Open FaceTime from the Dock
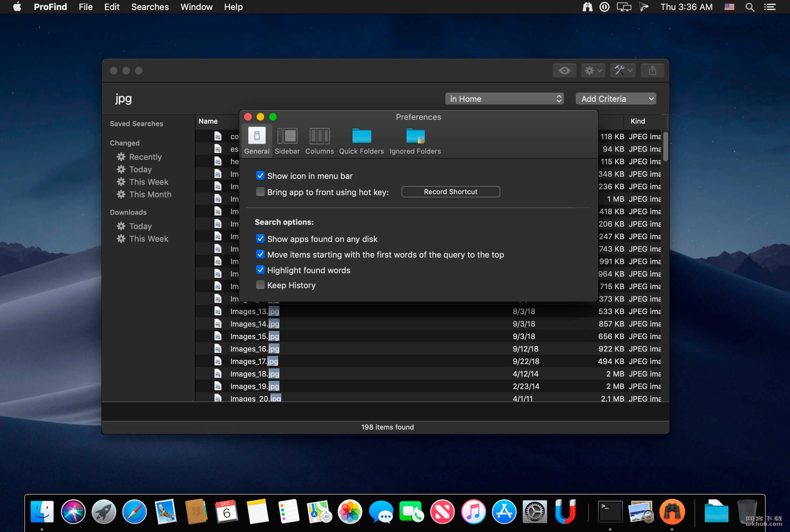Viewport: 790px width, 532px height. [x=412, y=511]
